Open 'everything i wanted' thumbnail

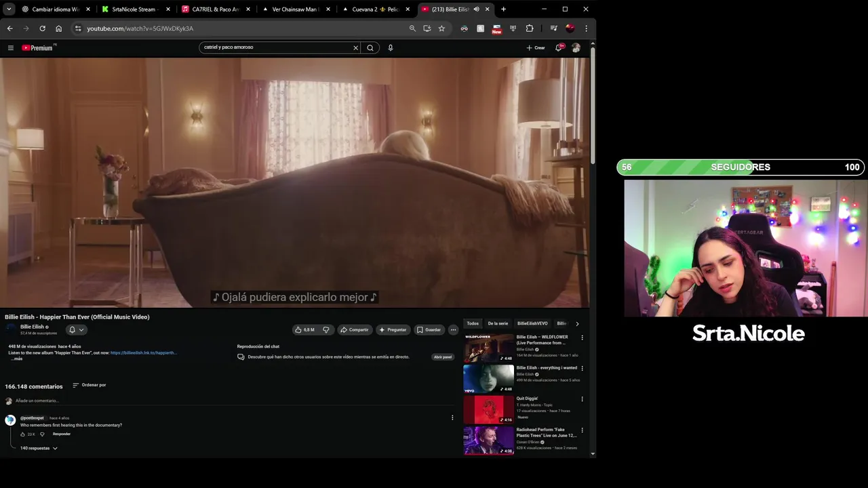(488, 378)
